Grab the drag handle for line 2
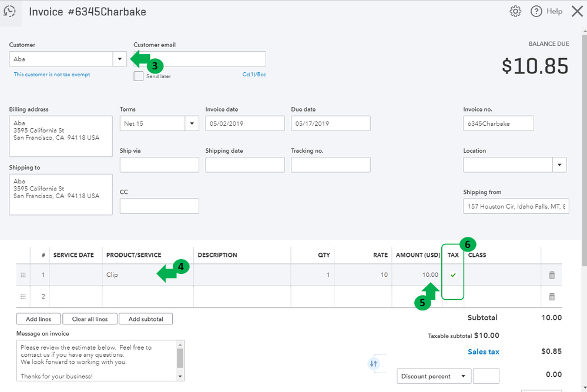The width and height of the screenshot is (587, 392). pyautogui.click(x=24, y=297)
